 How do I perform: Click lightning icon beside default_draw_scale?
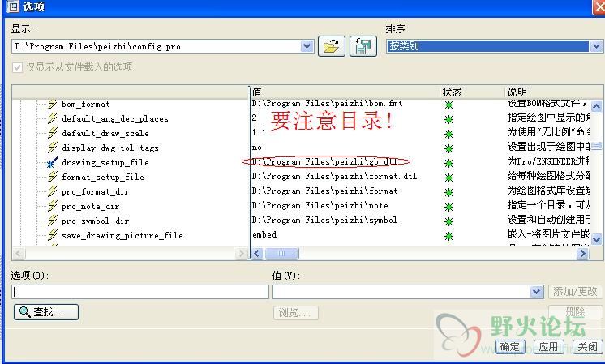click(x=53, y=133)
